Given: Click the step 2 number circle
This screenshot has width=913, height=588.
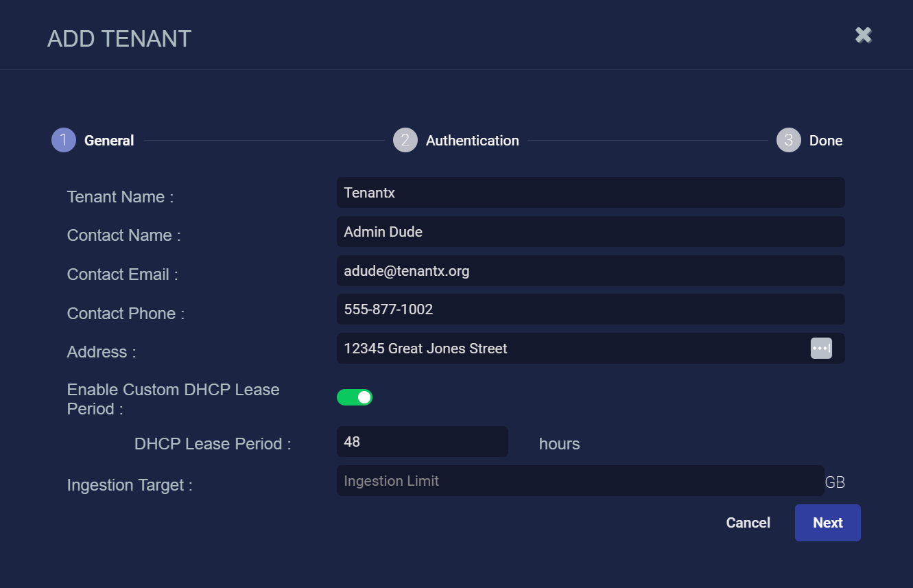Looking at the screenshot, I should (405, 141).
